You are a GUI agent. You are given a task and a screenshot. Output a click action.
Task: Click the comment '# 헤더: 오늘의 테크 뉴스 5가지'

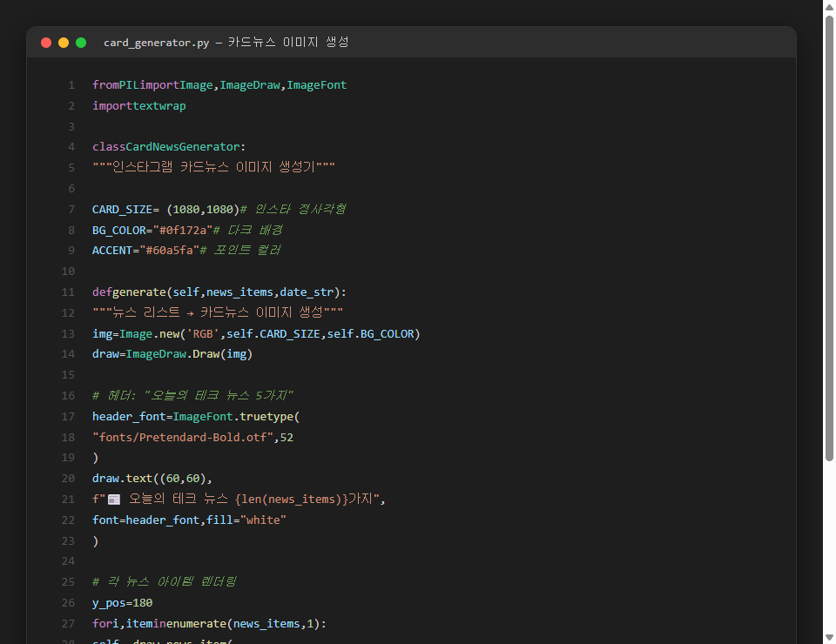[x=193, y=396]
